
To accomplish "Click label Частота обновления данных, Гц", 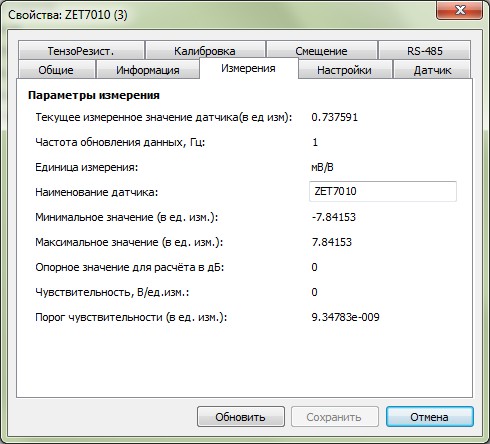I will (120, 142).
